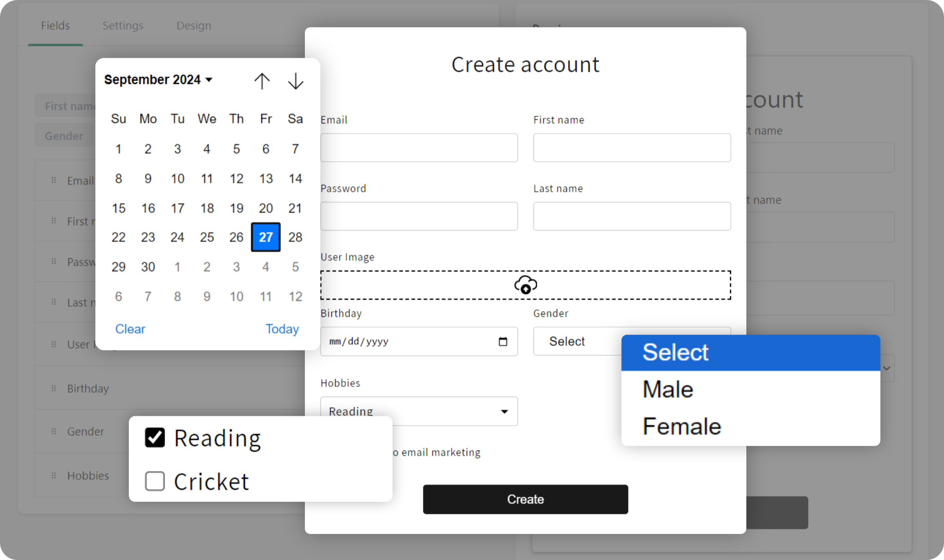Select September 20 in calendar
The image size is (944, 560).
(x=266, y=208)
